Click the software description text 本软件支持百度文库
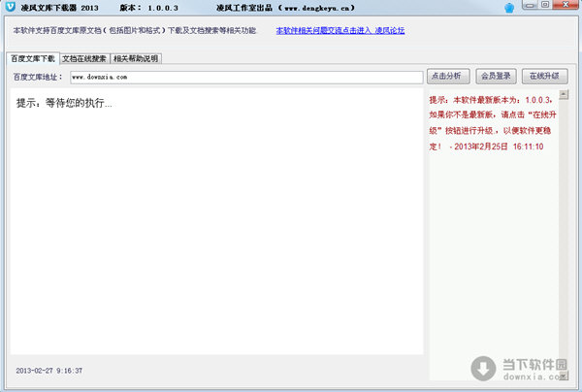Screen dimensions: 582x392 coord(135,30)
